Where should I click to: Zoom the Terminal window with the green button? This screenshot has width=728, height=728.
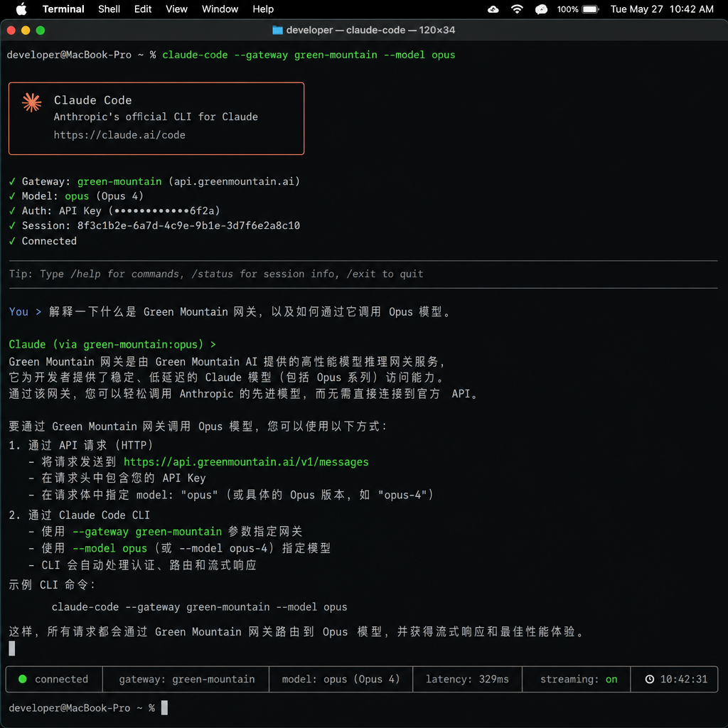[41, 30]
